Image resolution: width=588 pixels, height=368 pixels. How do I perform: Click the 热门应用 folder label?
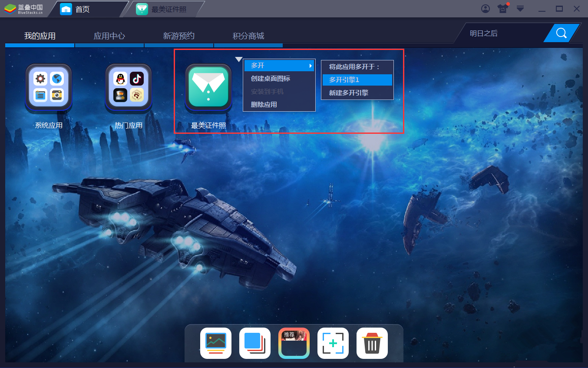pos(129,126)
